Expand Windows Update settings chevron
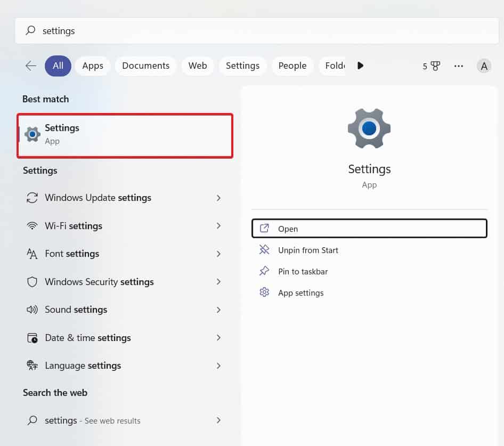This screenshot has height=446, width=504. pos(218,198)
